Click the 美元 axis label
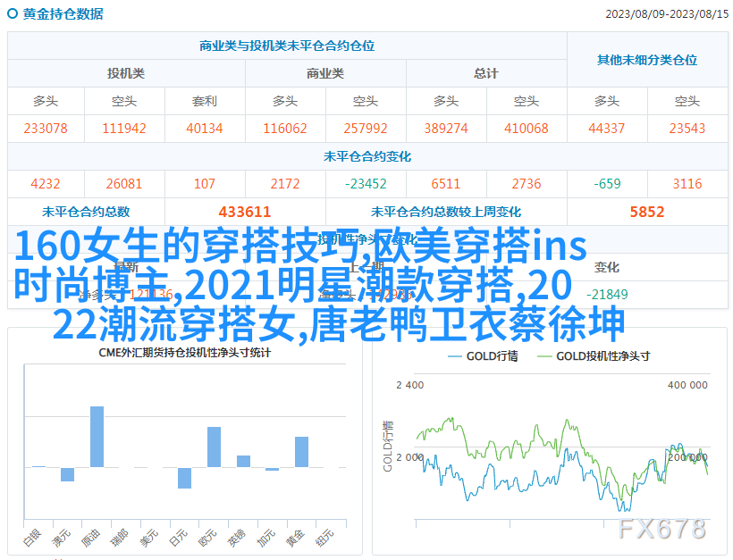Screen dimensions: 733x560 point(149,538)
